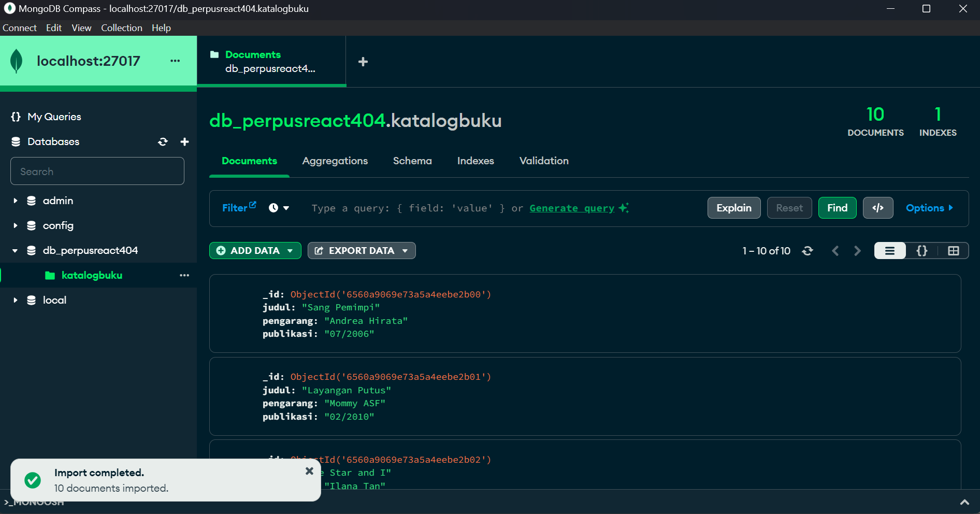Click the MongoDB leaf logo in sidebar
The width and height of the screenshot is (980, 514).
[17, 61]
